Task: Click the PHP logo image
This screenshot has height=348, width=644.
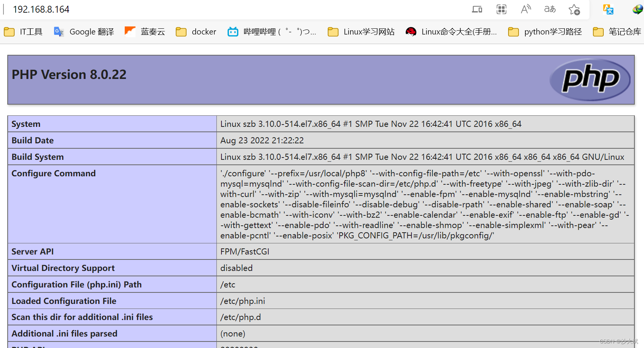Action: [590, 80]
